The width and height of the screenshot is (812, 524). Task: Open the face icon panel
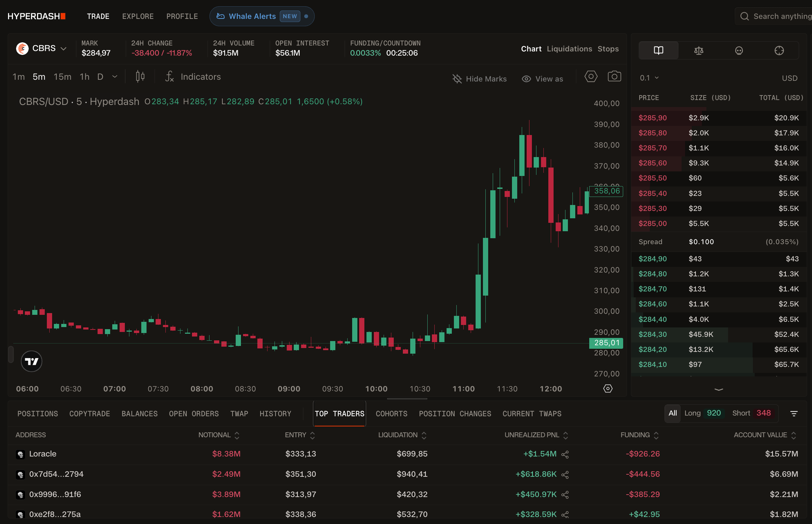[739, 51]
